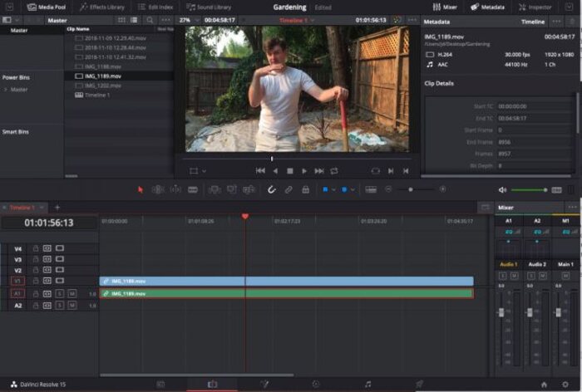Viewport: 582px width, 392px height.
Task: Toggle timeline snapping magnet
Action: (271, 190)
